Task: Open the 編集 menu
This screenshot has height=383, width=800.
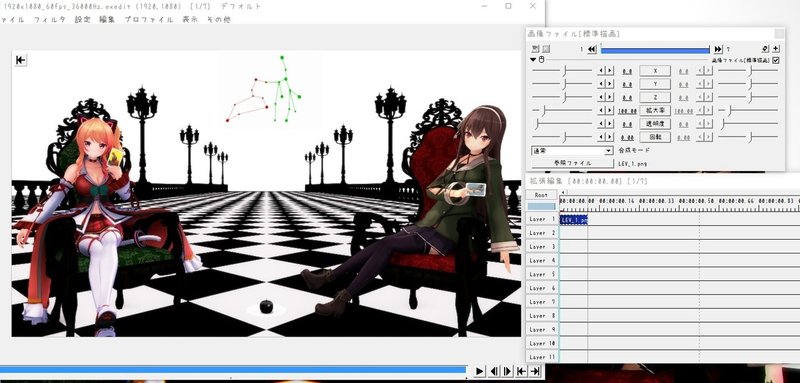Action: tap(107, 19)
